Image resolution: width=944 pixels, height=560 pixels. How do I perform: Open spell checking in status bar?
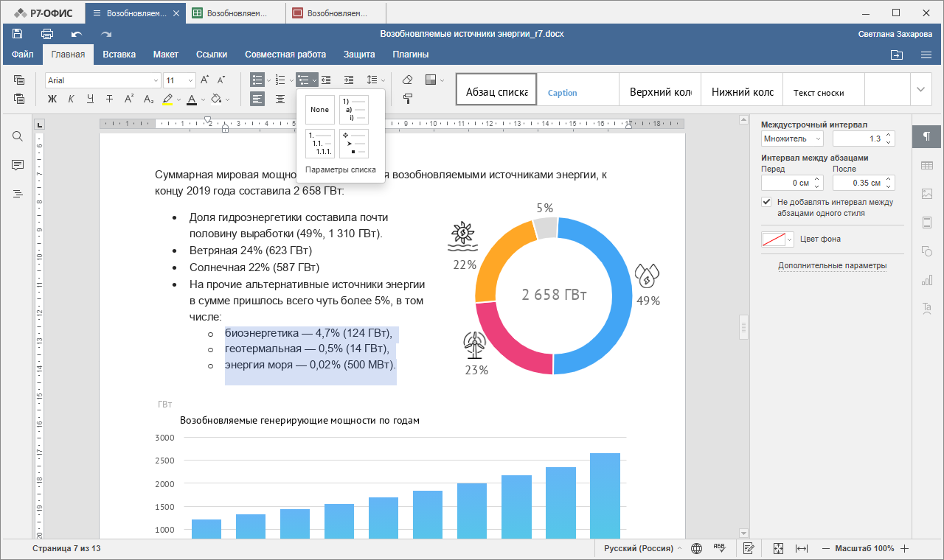pyautogui.click(x=720, y=548)
